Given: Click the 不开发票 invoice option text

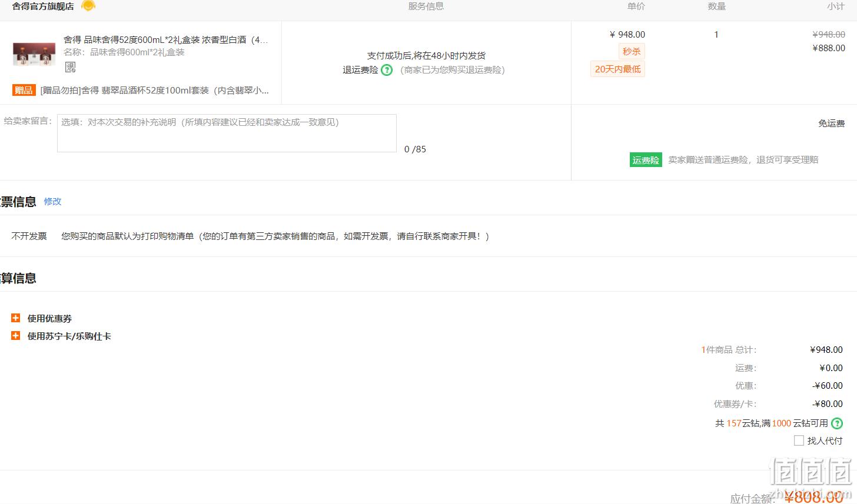Looking at the screenshot, I should tap(29, 236).
